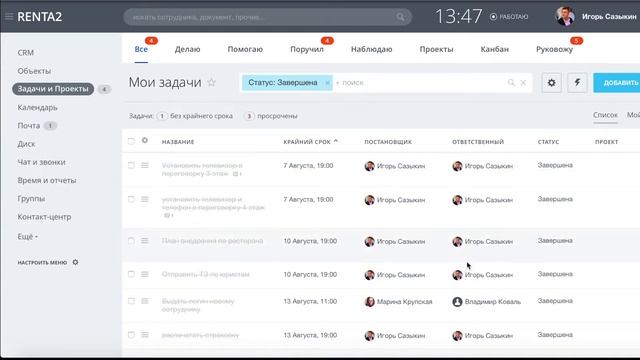This screenshot has width=640, height=360.
Task: Switch to the Помогаю tab
Action: pos(245,49)
